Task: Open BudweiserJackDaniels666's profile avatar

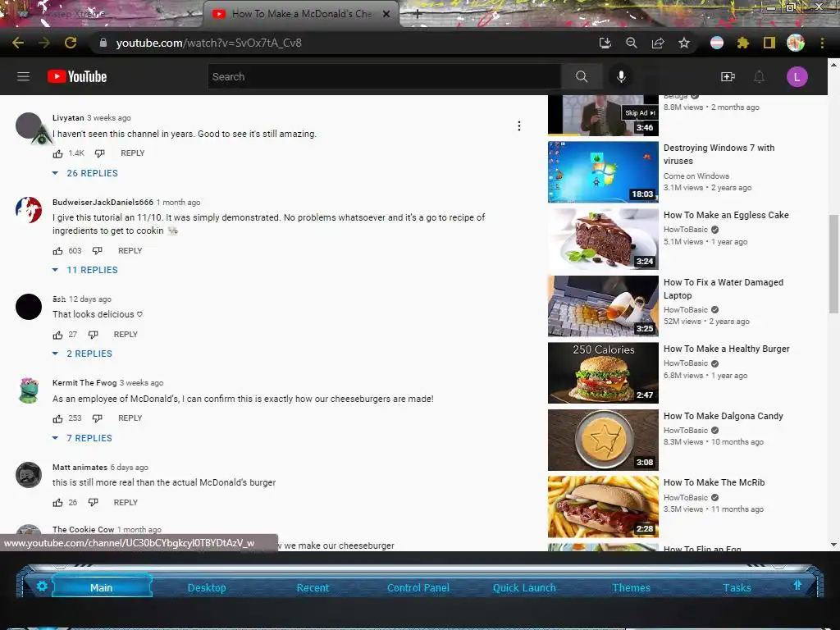Action: pos(29,210)
